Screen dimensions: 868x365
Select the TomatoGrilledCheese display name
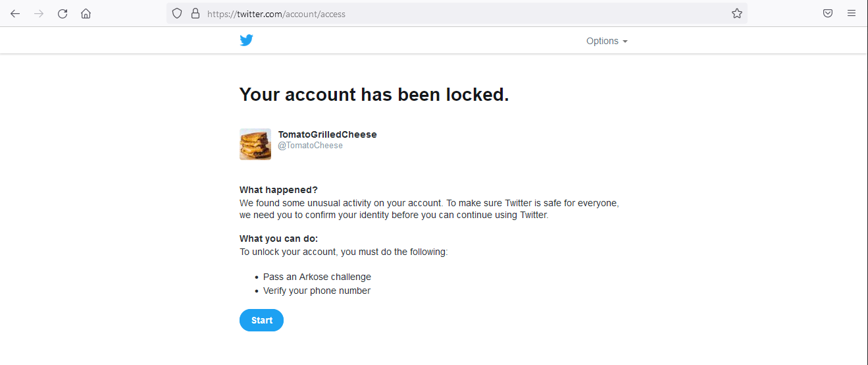(x=327, y=134)
